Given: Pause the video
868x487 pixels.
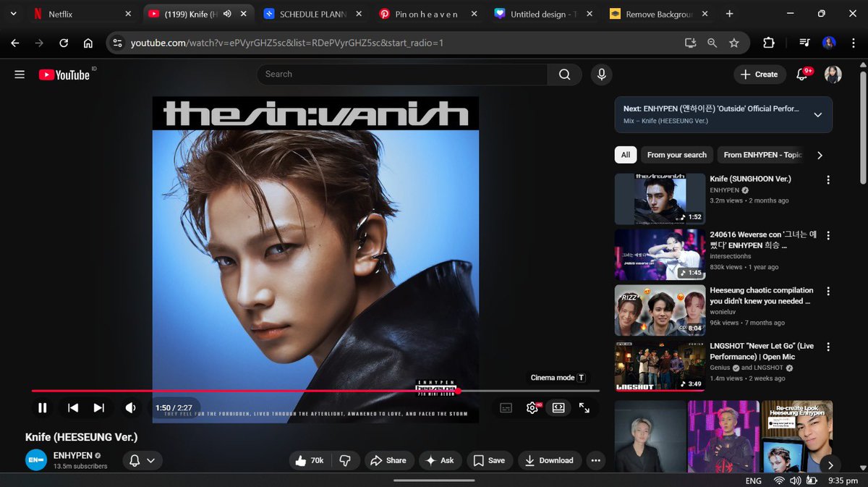Looking at the screenshot, I should (x=43, y=408).
